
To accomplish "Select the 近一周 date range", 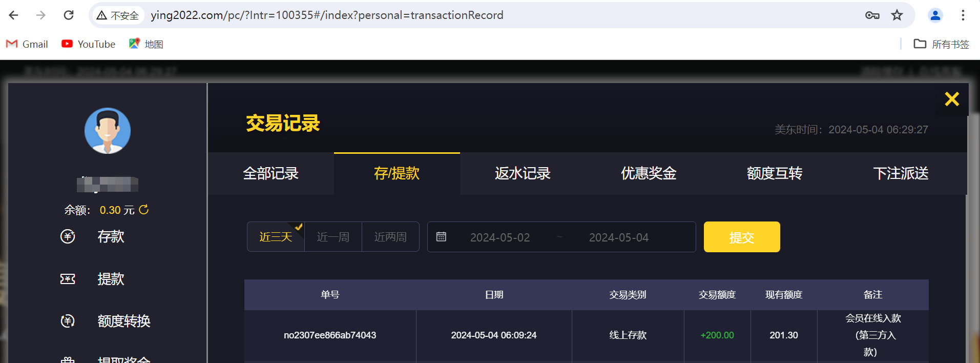I will point(333,237).
